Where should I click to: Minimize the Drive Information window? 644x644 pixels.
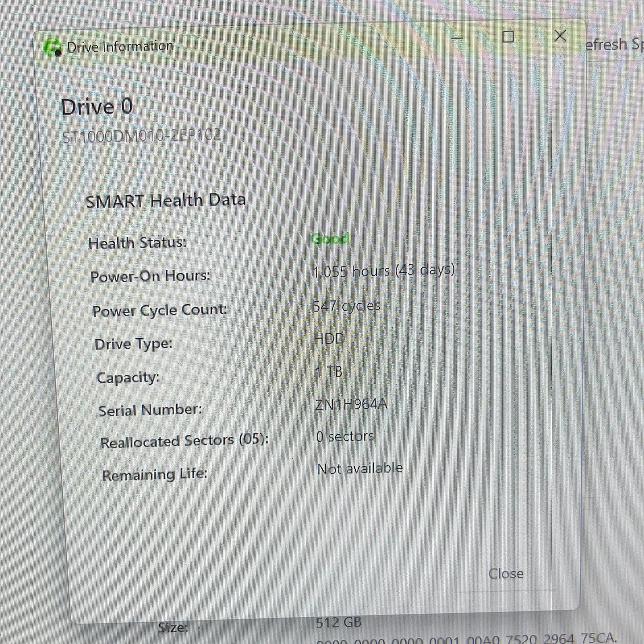[457, 38]
